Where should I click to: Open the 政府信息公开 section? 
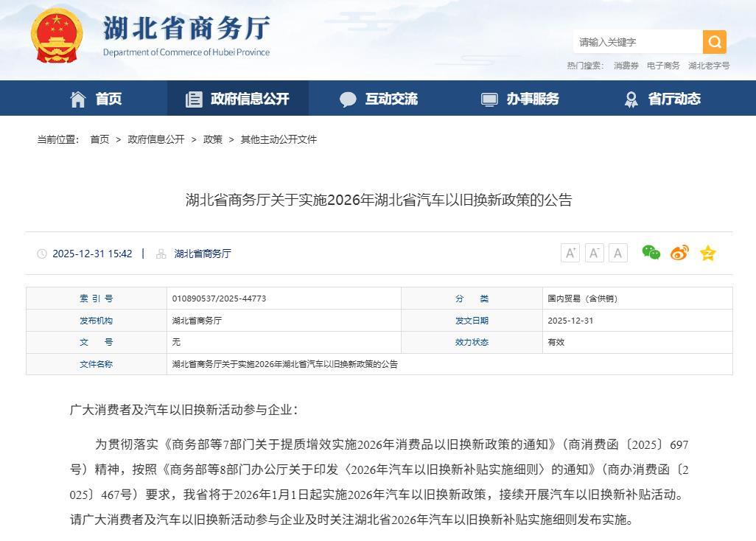(x=237, y=98)
